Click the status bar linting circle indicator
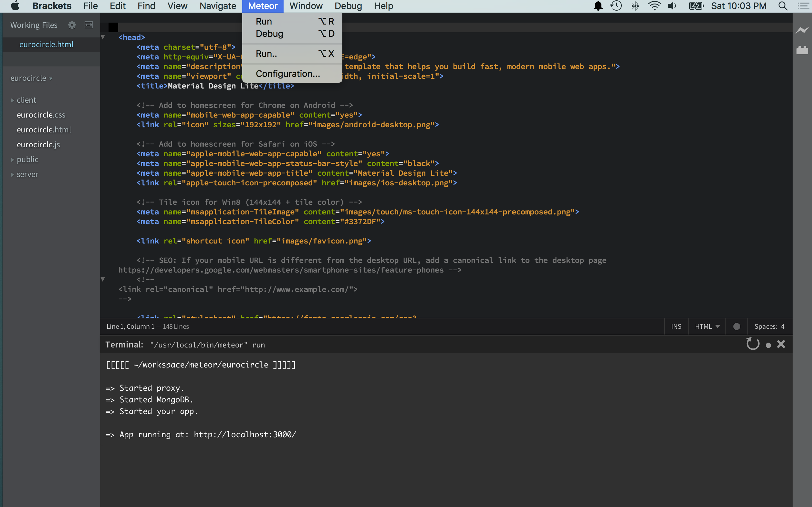The width and height of the screenshot is (812, 507). point(736,326)
